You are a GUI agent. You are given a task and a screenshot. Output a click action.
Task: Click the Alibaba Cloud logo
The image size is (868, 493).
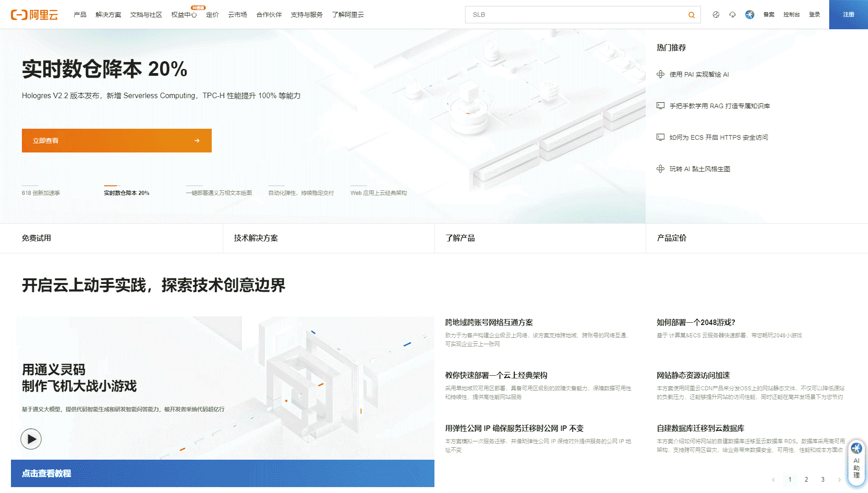point(34,15)
